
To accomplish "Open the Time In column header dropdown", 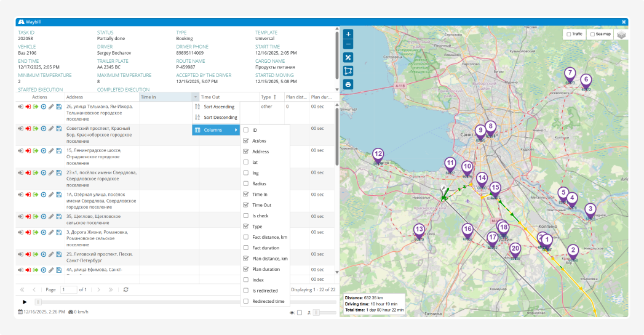I will click(x=195, y=97).
